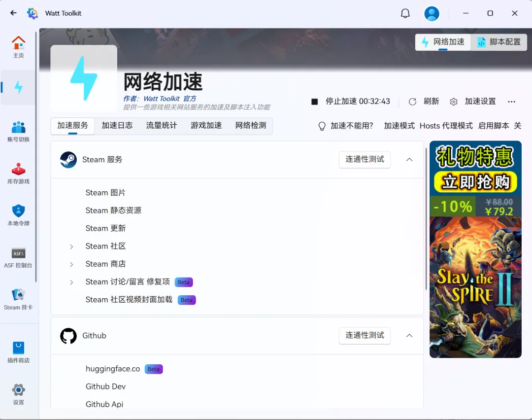Open 加速设置 gear icon

click(x=454, y=102)
